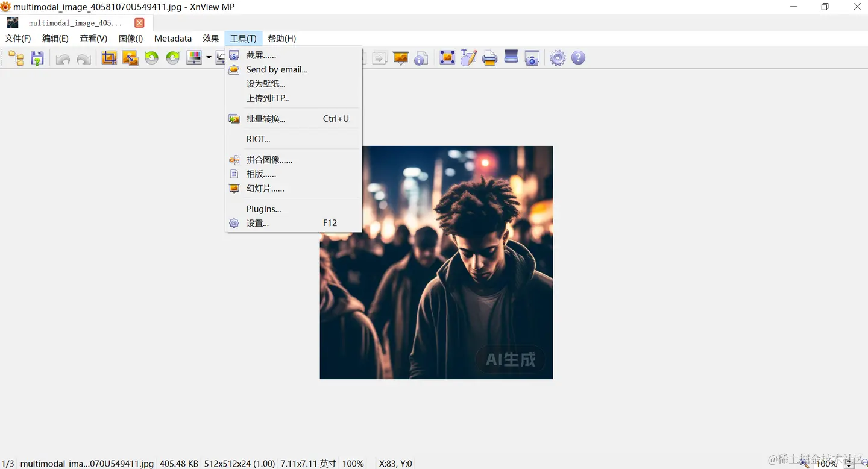
Task: Open the 图像(I) menu
Action: coord(131,39)
